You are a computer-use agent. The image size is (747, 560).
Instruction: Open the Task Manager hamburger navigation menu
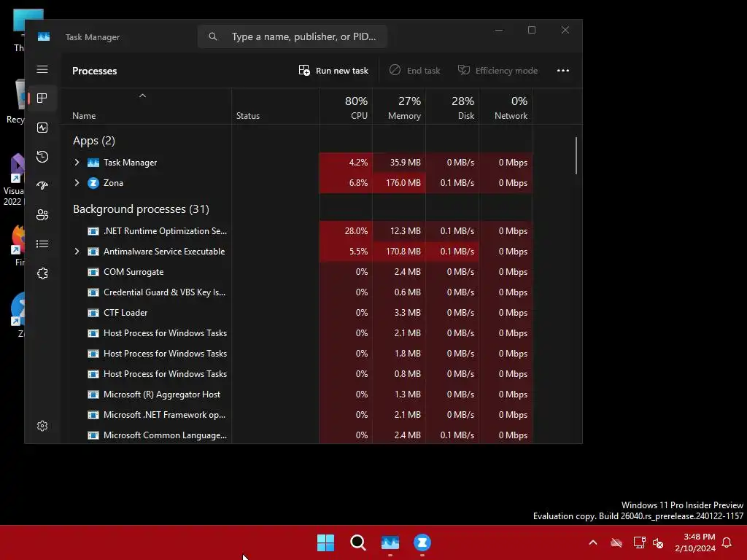click(x=42, y=69)
